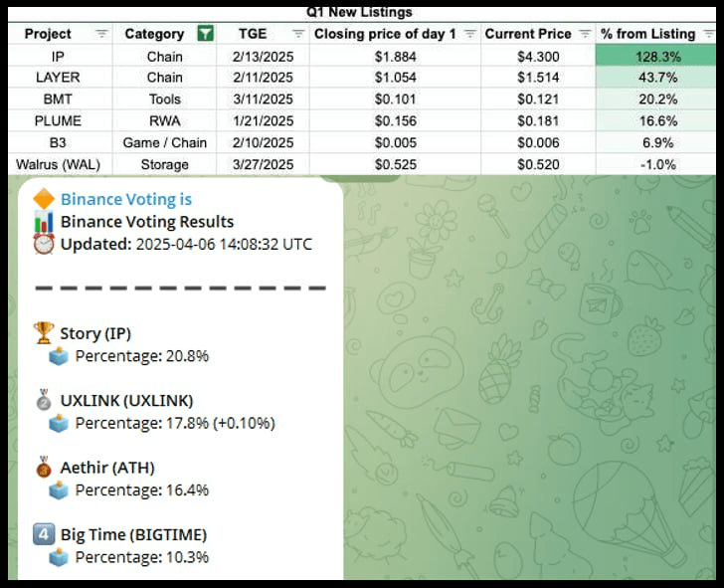This screenshot has width=724, height=588.
Task: Click the trophy icon next to Story (IP)
Action: (x=44, y=333)
